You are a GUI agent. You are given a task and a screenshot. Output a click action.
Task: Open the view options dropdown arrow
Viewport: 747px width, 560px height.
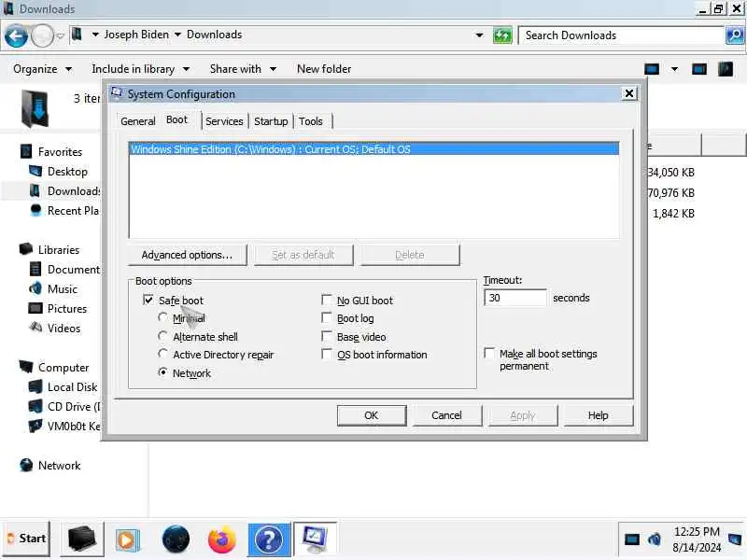pos(674,69)
